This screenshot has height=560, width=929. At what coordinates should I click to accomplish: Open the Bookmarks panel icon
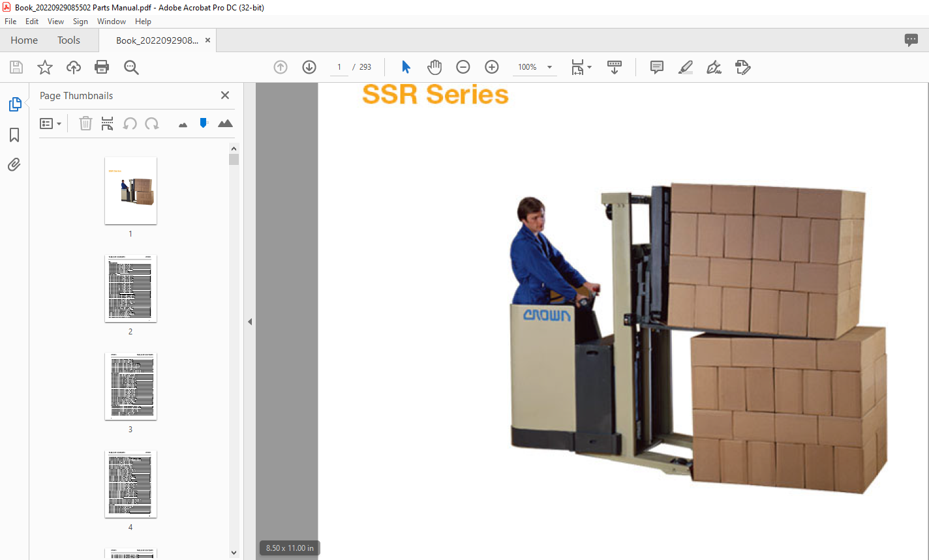[14, 135]
